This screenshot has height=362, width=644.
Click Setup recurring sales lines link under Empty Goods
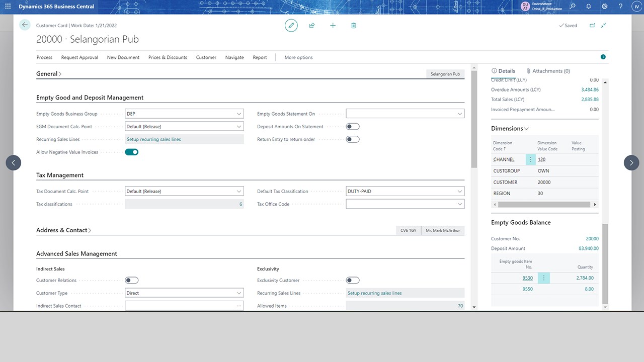point(154,139)
